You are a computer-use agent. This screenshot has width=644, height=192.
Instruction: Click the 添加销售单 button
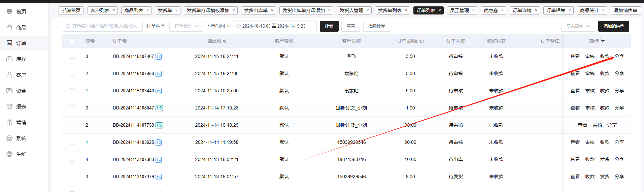(x=613, y=26)
